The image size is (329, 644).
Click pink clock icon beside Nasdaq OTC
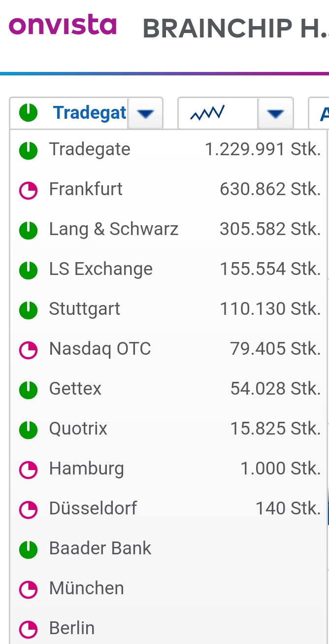click(28, 349)
